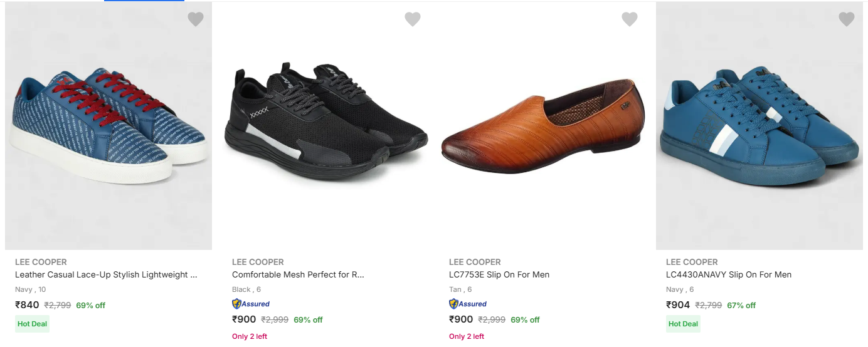Click Hot Deal tag on ₹840 sneaker
The image size is (868, 347).
[x=32, y=324]
